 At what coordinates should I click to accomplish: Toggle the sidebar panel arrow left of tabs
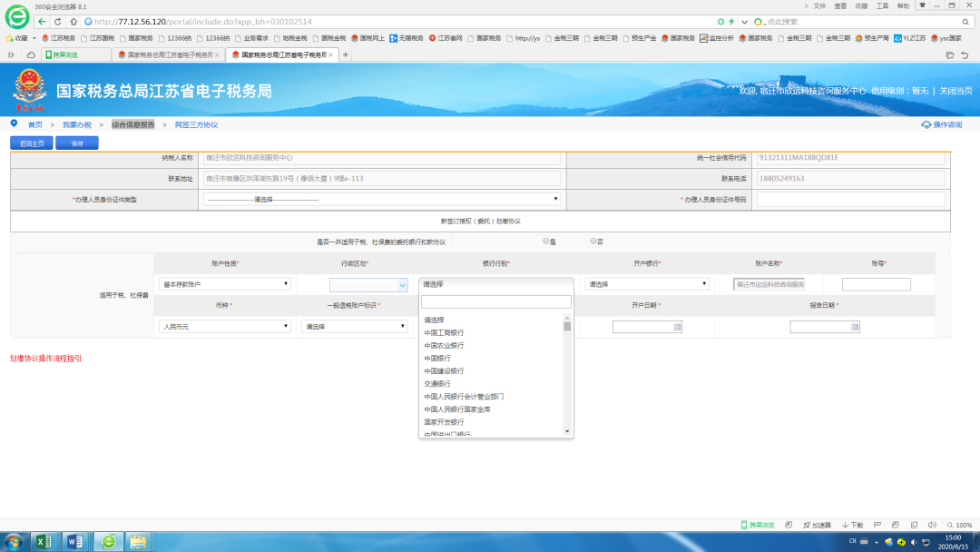11,55
